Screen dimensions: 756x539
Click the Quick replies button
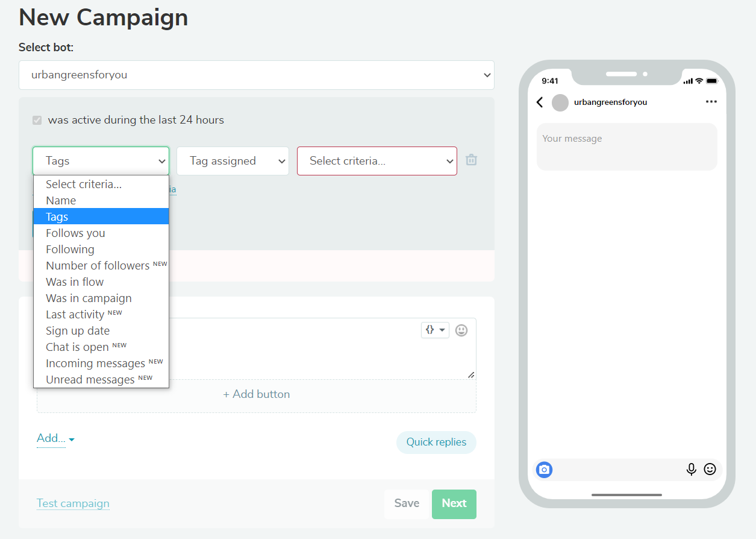tap(436, 442)
